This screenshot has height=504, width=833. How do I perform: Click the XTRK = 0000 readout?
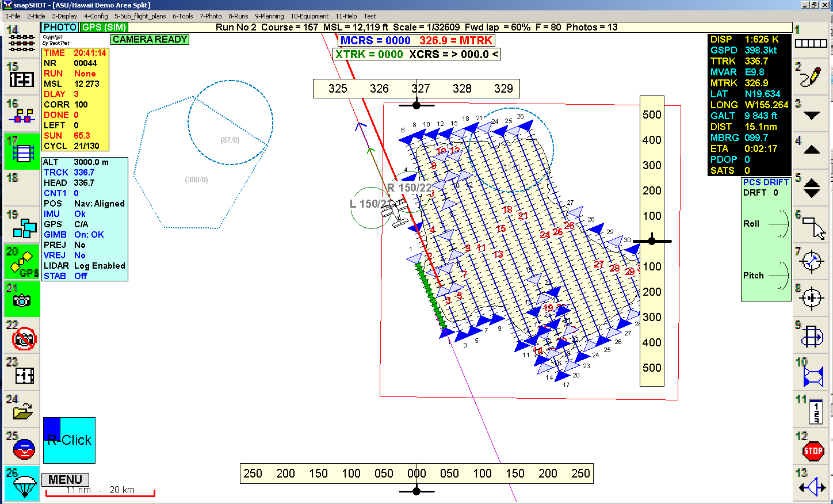point(369,54)
